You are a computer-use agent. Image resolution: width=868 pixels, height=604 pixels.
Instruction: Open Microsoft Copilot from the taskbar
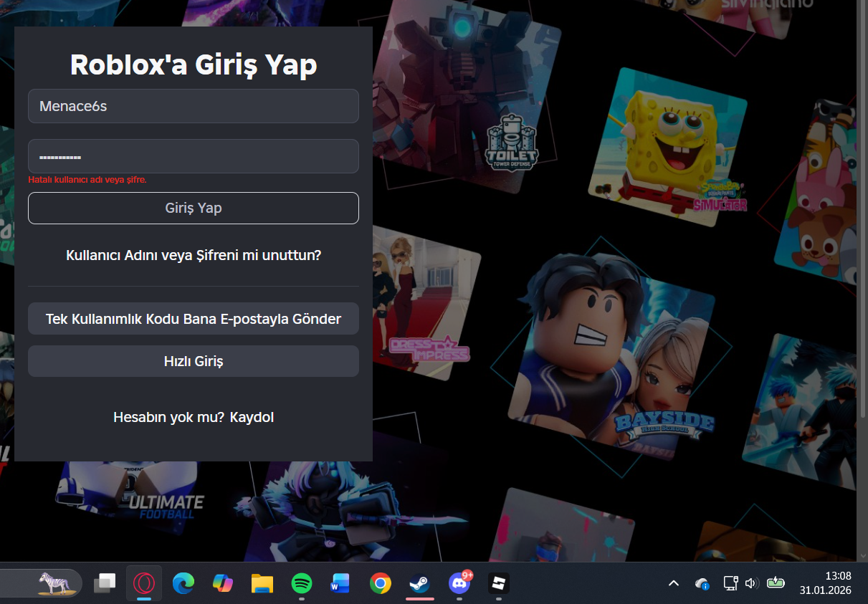click(223, 584)
